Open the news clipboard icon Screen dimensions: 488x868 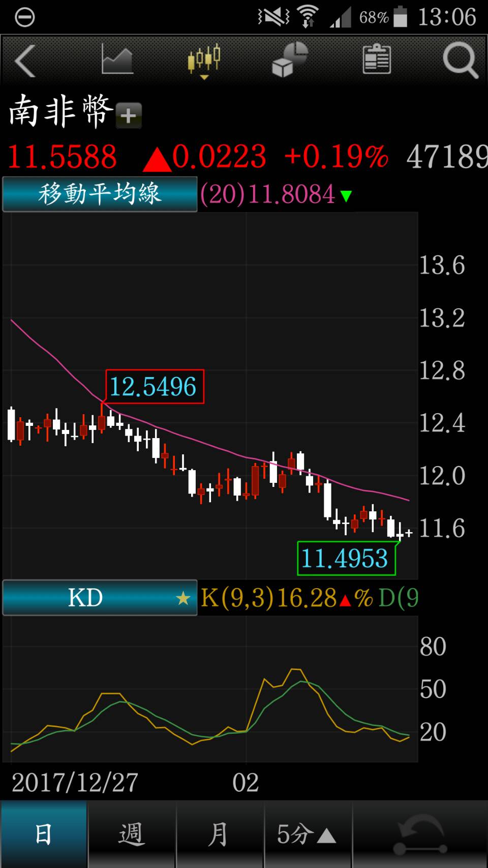(x=377, y=60)
